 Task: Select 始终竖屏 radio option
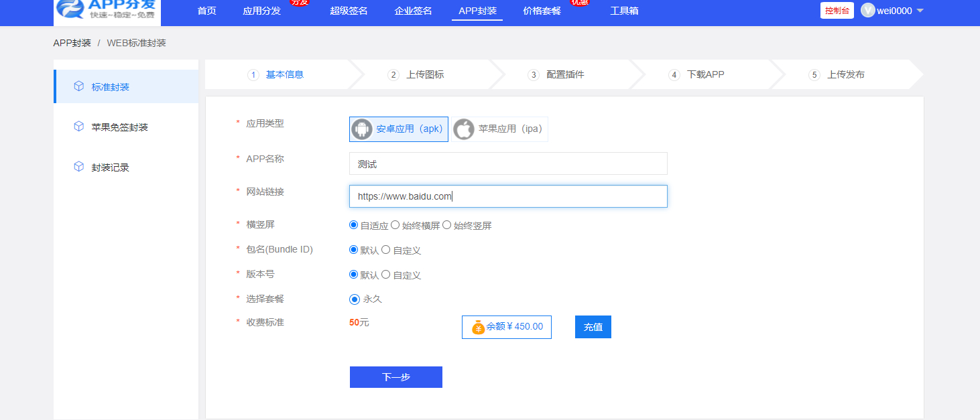tap(446, 225)
